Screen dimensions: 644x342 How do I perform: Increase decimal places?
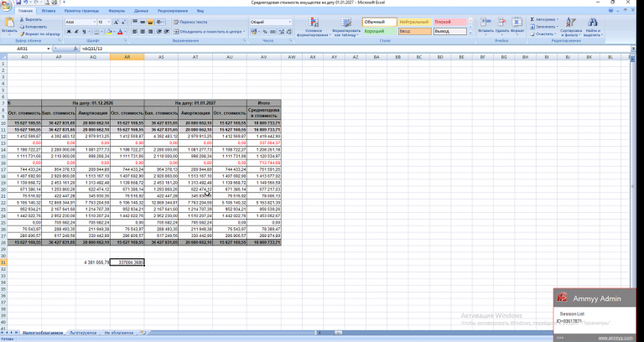tap(280, 32)
